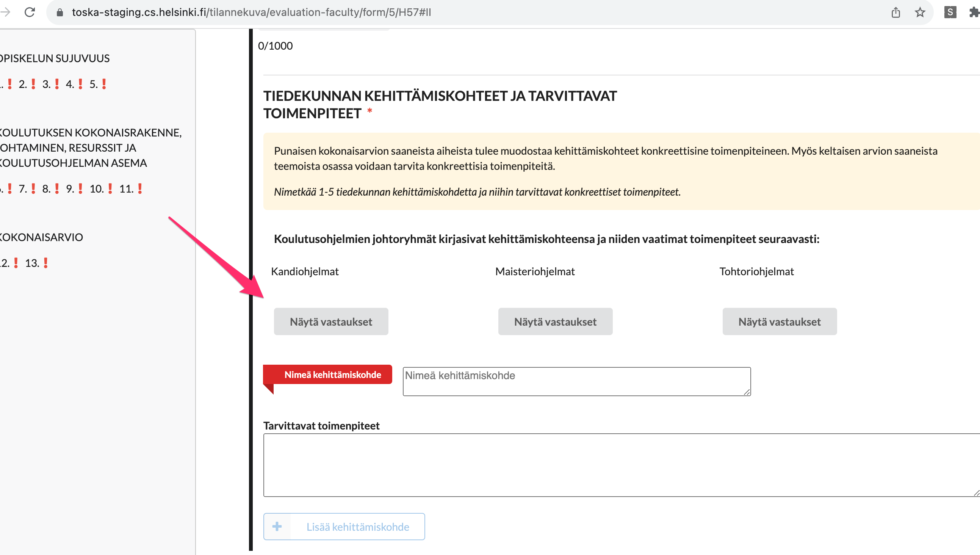The image size is (980, 555).
Task: Bookmark the page using the star icon
Action: point(920,12)
